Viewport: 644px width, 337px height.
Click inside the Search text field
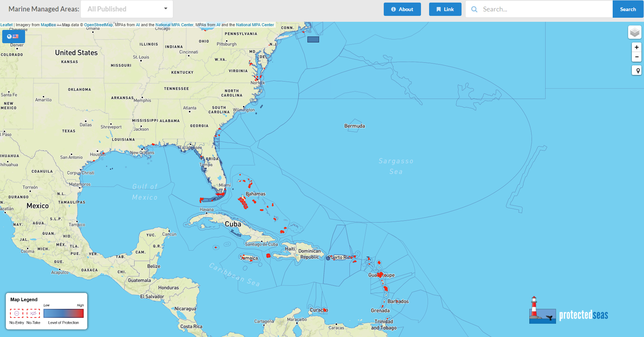coord(535,9)
